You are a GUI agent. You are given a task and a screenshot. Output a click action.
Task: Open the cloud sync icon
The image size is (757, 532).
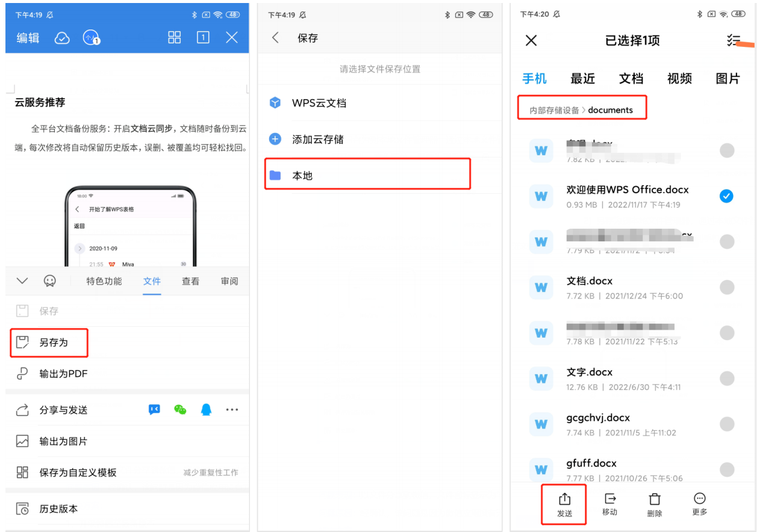[x=62, y=38]
